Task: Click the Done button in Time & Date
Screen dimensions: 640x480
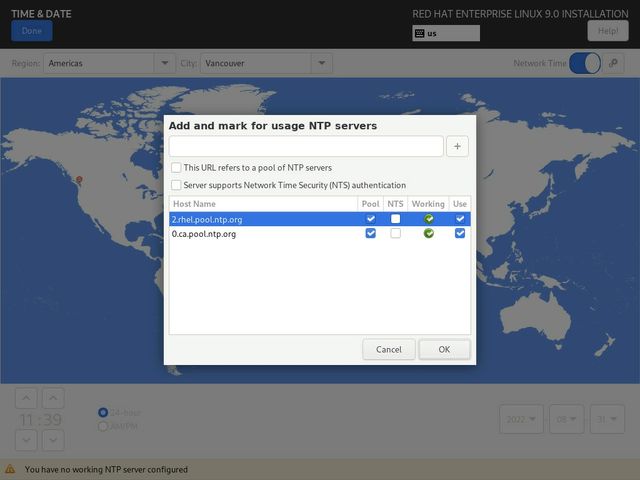Action: (x=32, y=31)
